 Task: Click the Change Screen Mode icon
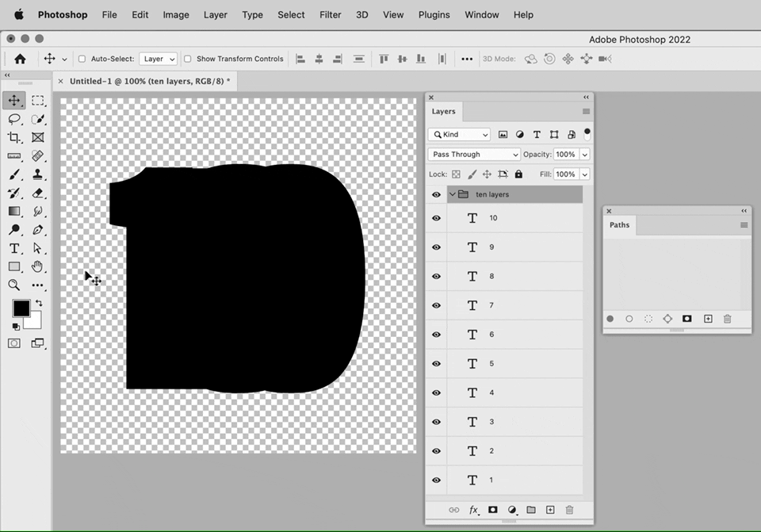coord(37,343)
